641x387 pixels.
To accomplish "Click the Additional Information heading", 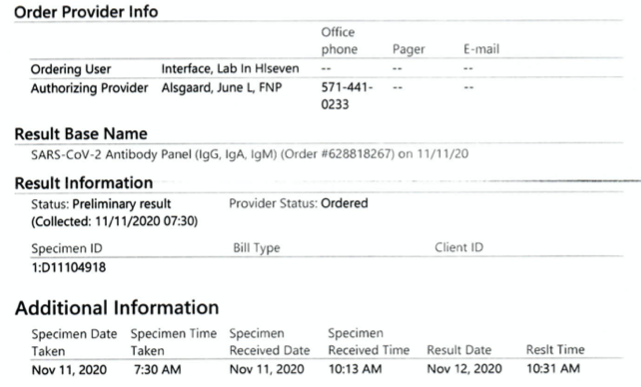I will pyautogui.click(x=117, y=308).
